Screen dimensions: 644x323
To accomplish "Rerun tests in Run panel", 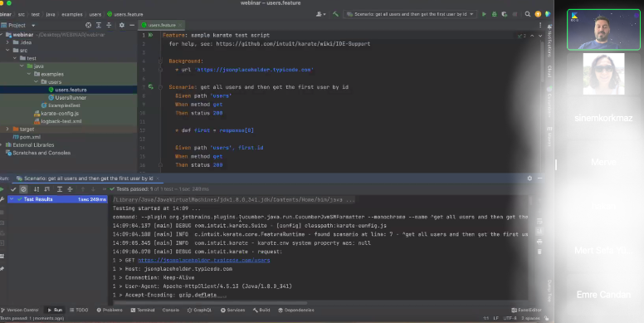I will click(x=2, y=189).
